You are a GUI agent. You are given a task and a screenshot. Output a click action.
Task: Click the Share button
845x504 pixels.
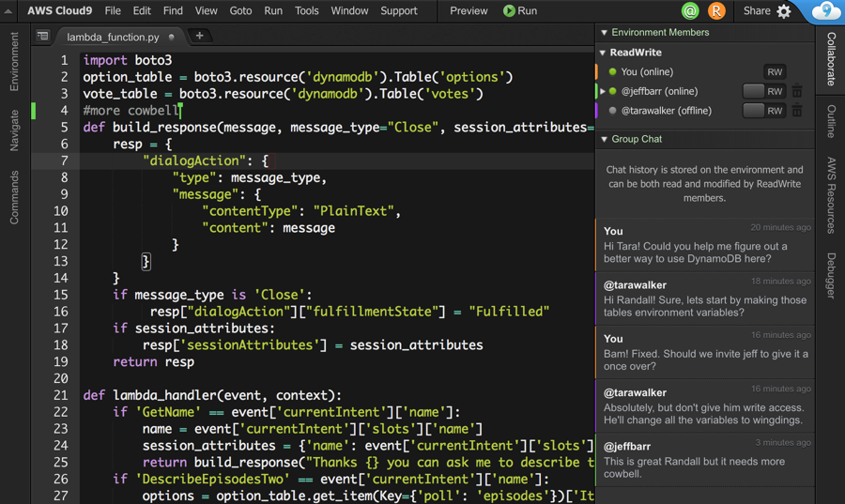[756, 11]
